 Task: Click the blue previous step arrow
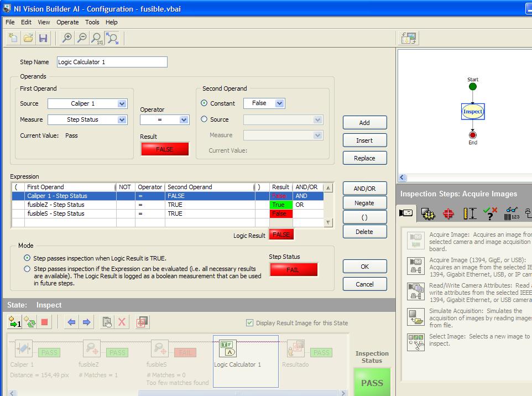[x=71, y=322]
